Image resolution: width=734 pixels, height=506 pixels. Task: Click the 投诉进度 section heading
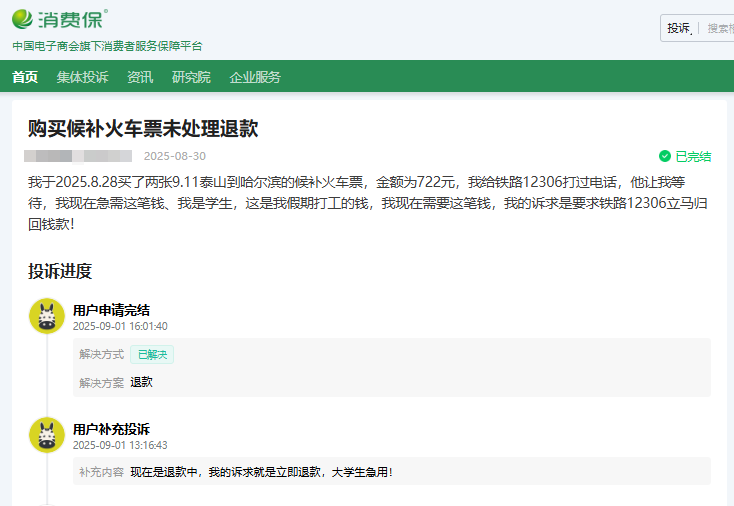(x=60, y=271)
